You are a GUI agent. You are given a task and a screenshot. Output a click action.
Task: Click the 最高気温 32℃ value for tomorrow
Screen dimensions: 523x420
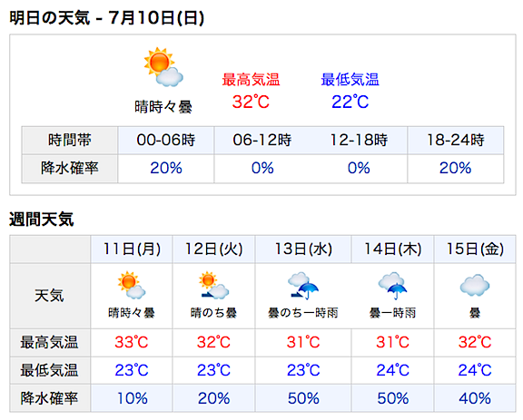(x=251, y=102)
